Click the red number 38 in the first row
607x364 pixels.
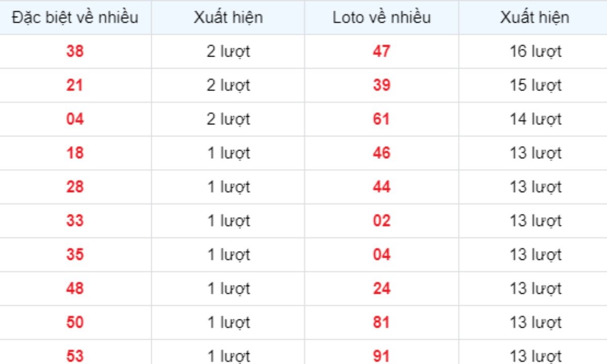tap(75, 52)
